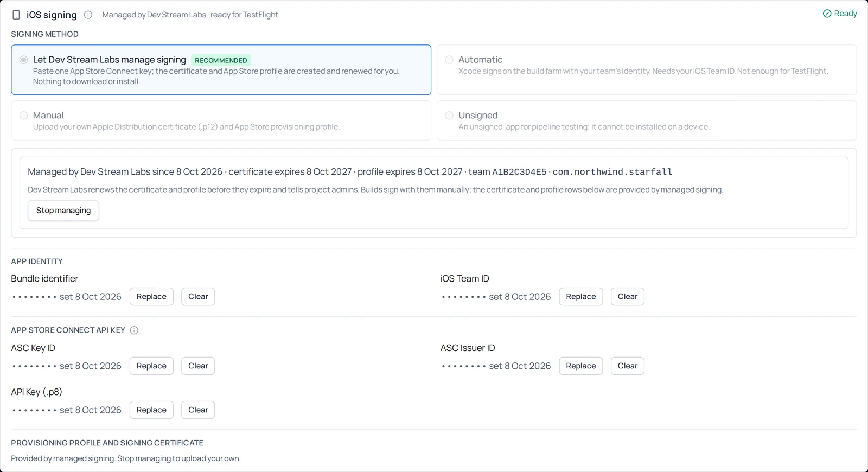Image resolution: width=868 pixels, height=472 pixels.
Task: Clear the API Key (.p8)
Action: pyautogui.click(x=198, y=410)
